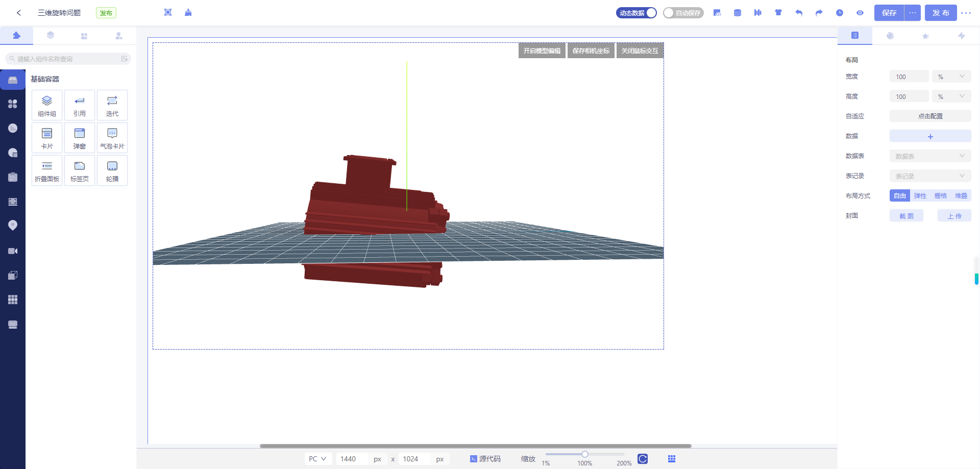980x469 pixels.
Task: Click 保存相机坐标 button
Action: (x=591, y=51)
